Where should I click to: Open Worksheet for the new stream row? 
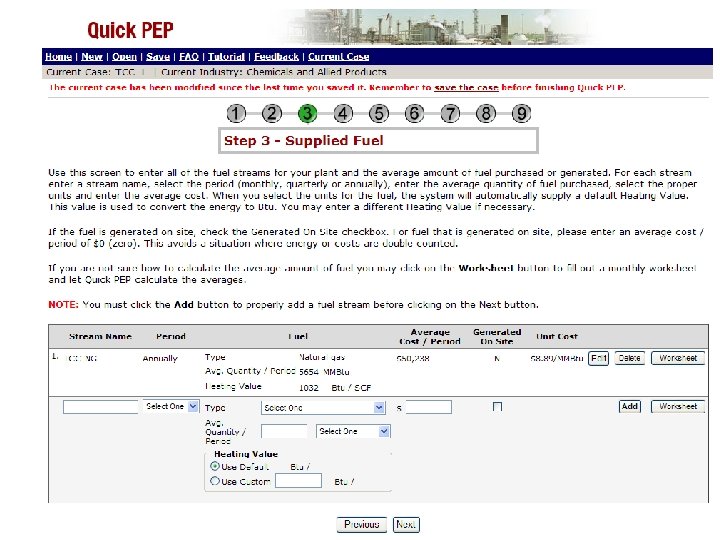(x=678, y=406)
